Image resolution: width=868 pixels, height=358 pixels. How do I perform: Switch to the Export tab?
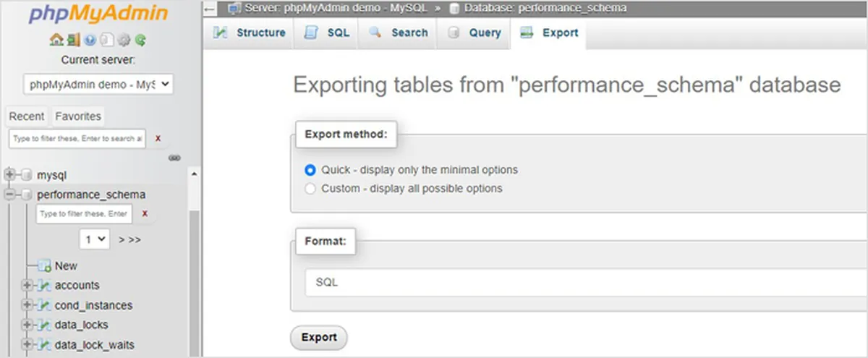(549, 33)
